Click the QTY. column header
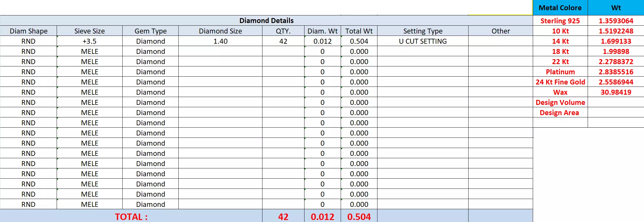Screen dimensions: 644x222 click(x=283, y=31)
